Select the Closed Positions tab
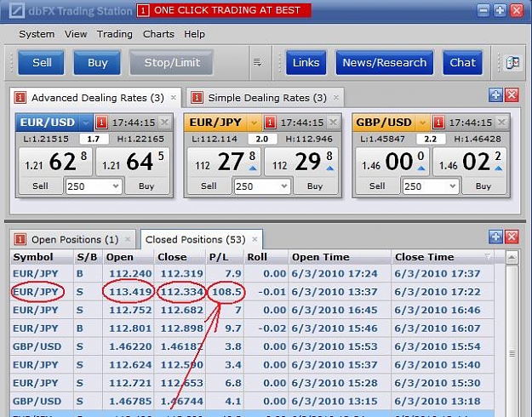 coord(201,239)
